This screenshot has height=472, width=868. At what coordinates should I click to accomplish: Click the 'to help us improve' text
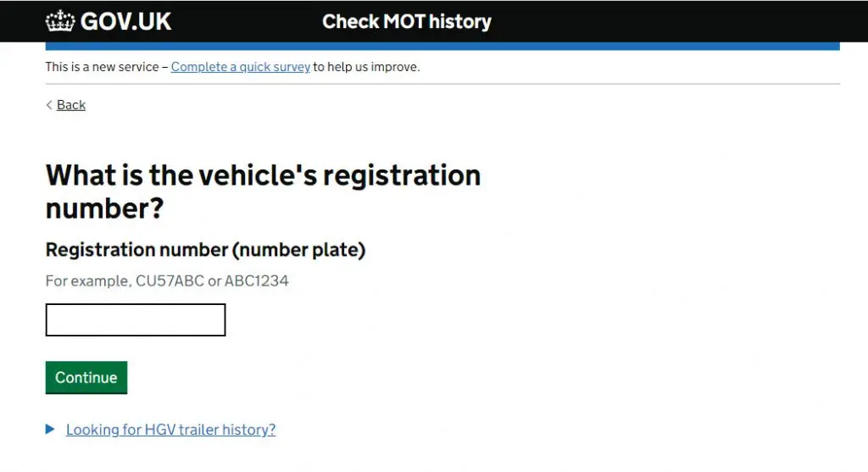366,67
